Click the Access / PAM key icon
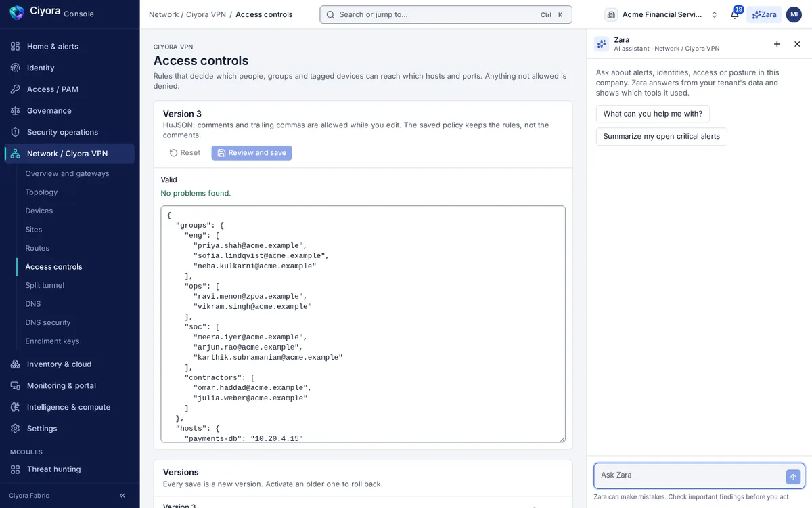The height and width of the screenshot is (508, 812). [x=16, y=89]
